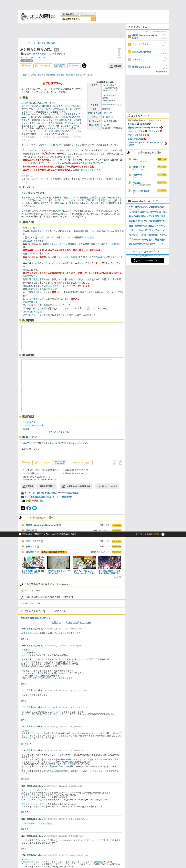Screen dimensions: 186x868
Task: Open trending word ヤマンソ
Action: click(136, 59)
